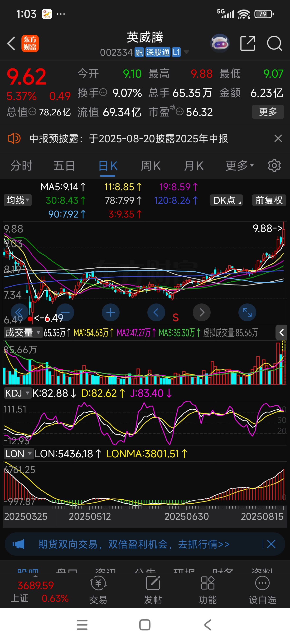Open the LON indicator dropdown
The height and width of the screenshot is (644, 290).
tap(19, 454)
